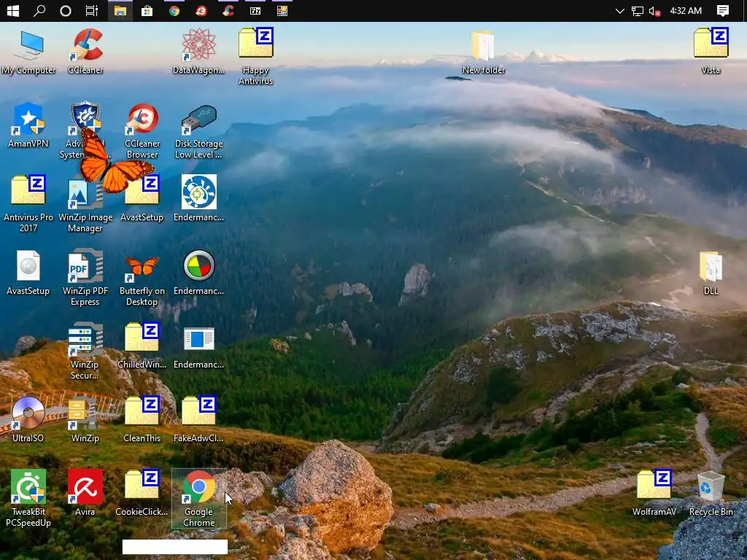The image size is (747, 560).
Task: Open the Windows Start menu
Action: 13,10
